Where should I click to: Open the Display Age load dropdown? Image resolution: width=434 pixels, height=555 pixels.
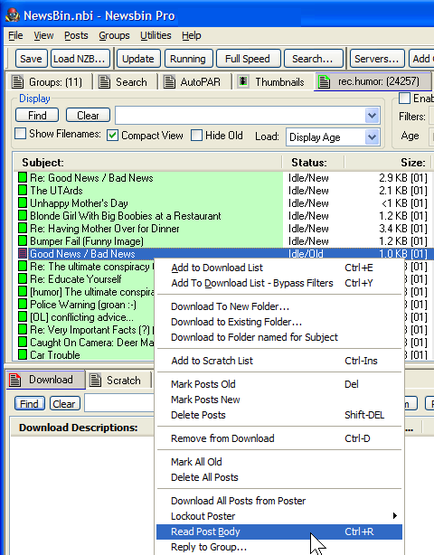click(372, 137)
